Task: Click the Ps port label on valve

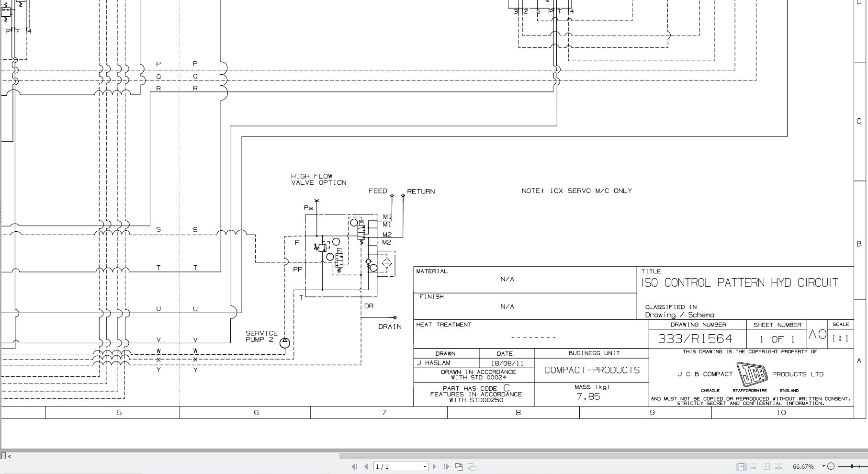Action: pyautogui.click(x=308, y=208)
